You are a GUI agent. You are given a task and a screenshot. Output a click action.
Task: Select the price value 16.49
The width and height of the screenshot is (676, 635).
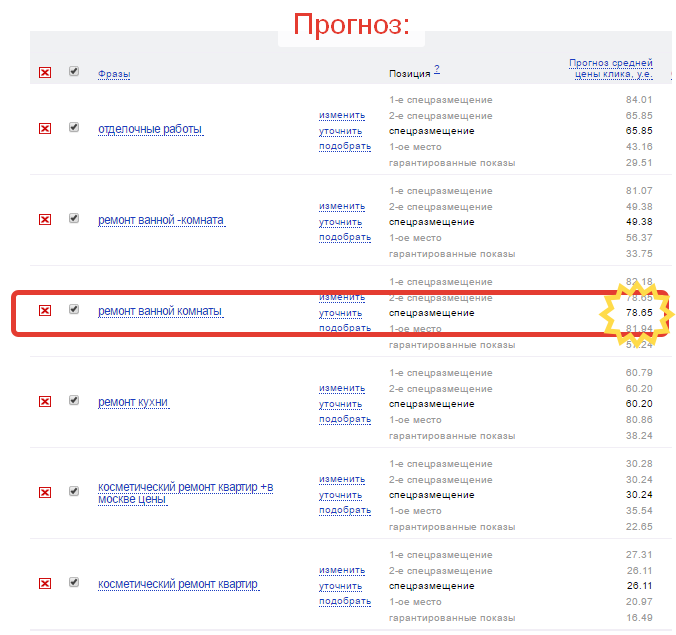pos(639,617)
